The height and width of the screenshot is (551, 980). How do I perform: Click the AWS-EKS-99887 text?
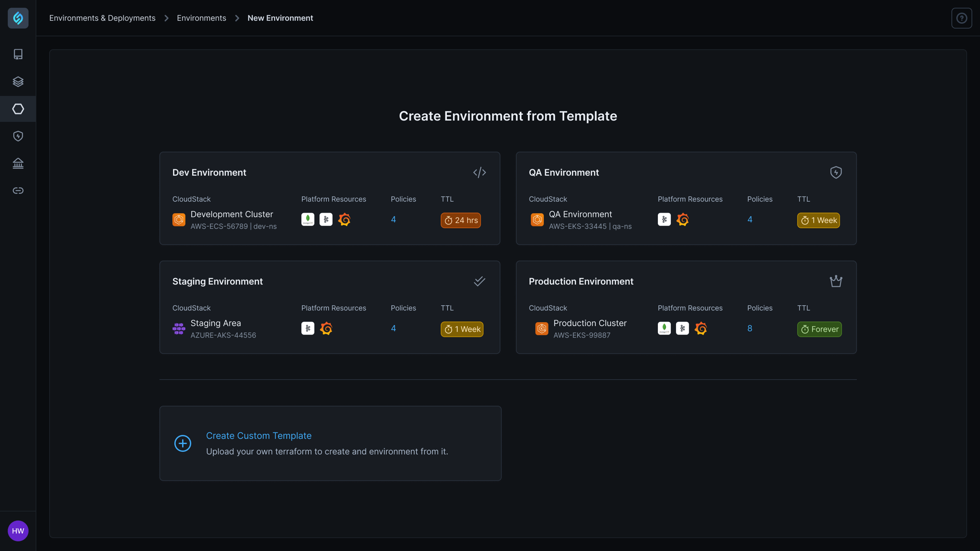[x=582, y=335]
